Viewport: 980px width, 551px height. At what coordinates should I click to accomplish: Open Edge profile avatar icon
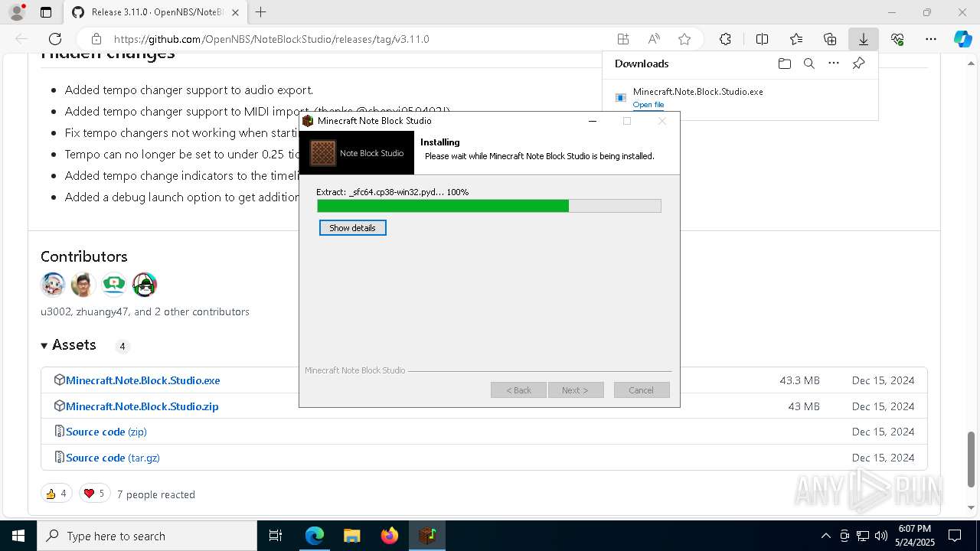click(x=17, y=12)
